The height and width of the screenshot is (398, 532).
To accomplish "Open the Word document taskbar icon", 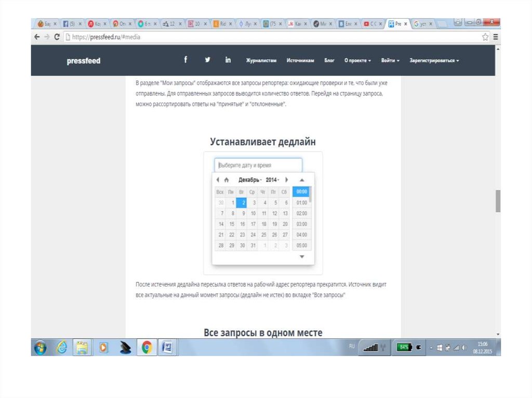I will coord(167,348).
